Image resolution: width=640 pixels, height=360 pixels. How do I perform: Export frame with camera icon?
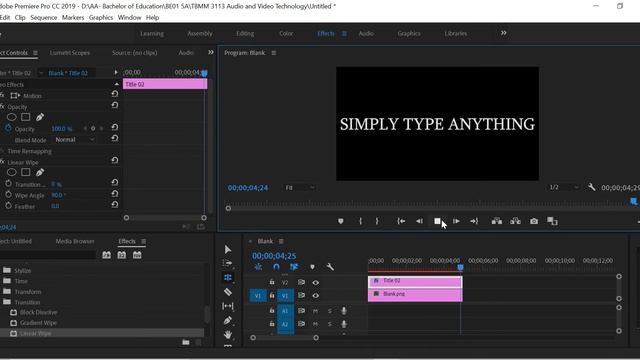pyautogui.click(x=534, y=221)
